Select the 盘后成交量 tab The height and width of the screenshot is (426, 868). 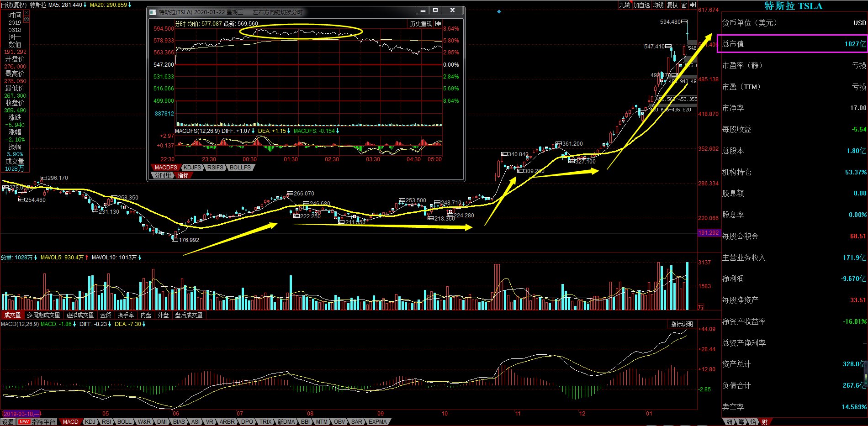coord(189,315)
